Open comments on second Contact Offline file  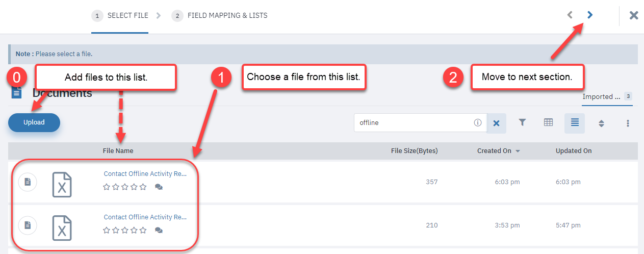pos(159,231)
